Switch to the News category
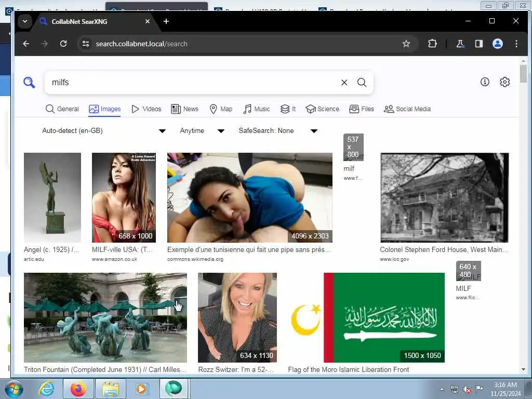 pyautogui.click(x=184, y=109)
